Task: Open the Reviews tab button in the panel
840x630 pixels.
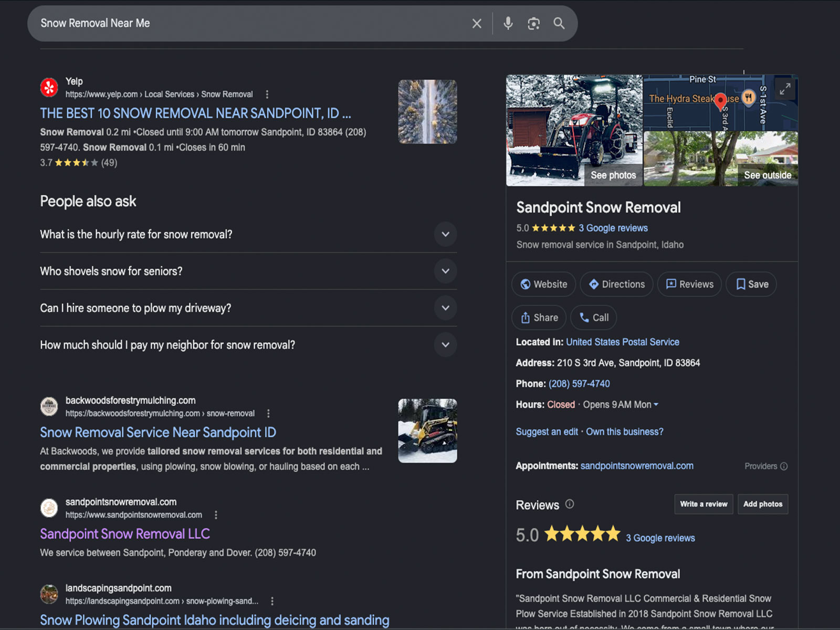Action: pyautogui.click(x=689, y=284)
